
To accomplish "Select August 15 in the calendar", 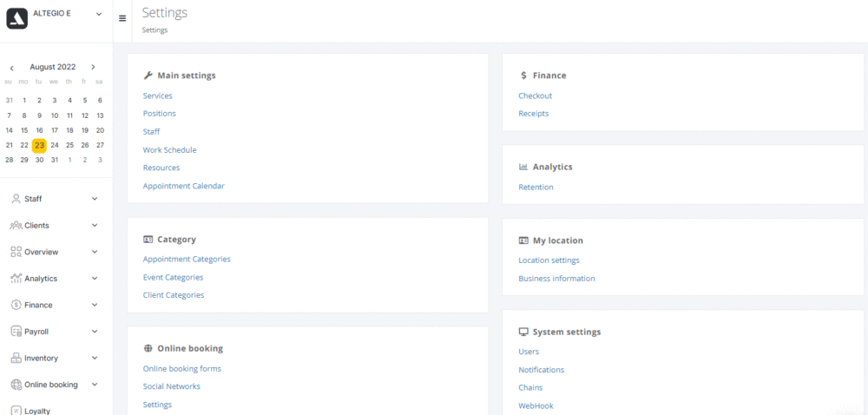I will 24,130.
